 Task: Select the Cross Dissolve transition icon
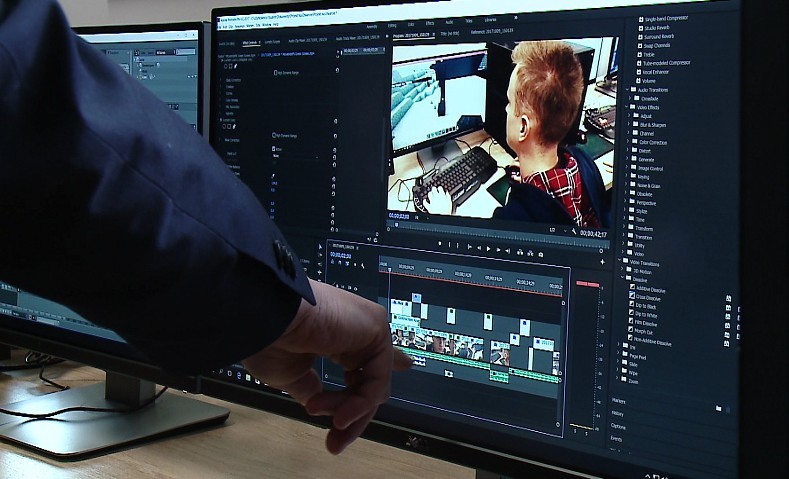(x=632, y=295)
